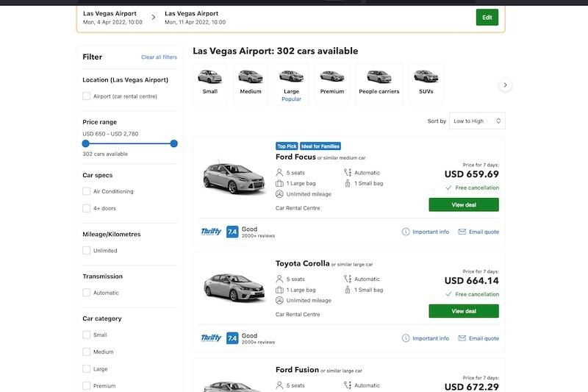Click seats person icon on Toyota Corolla

[x=279, y=279]
